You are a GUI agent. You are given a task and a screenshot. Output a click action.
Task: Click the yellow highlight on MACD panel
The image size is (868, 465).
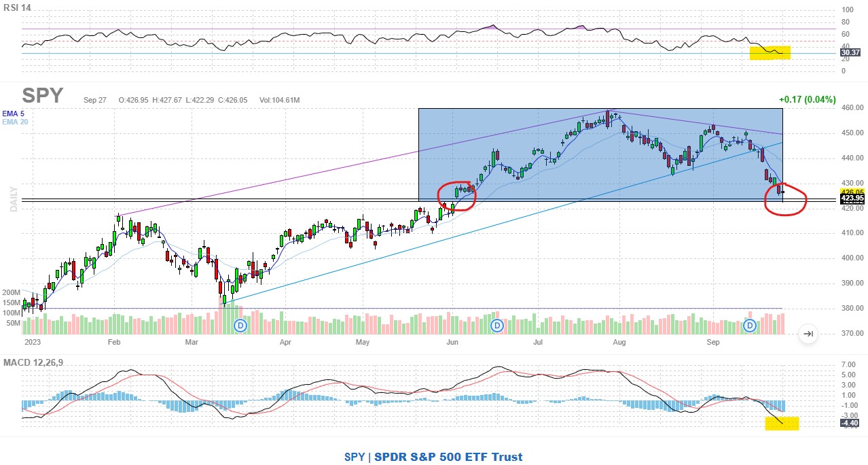[782, 424]
